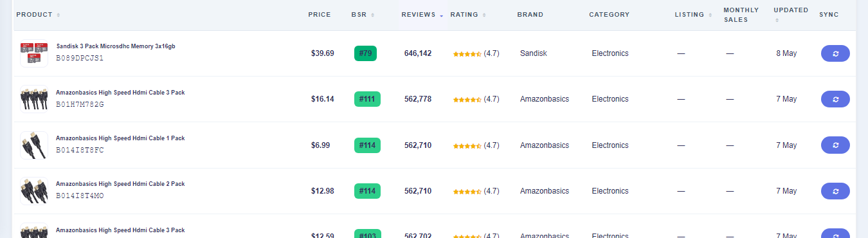Screen dimensions: 868x238
Task: Click the Sandisk brand cell
Action: (x=534, y=53)
